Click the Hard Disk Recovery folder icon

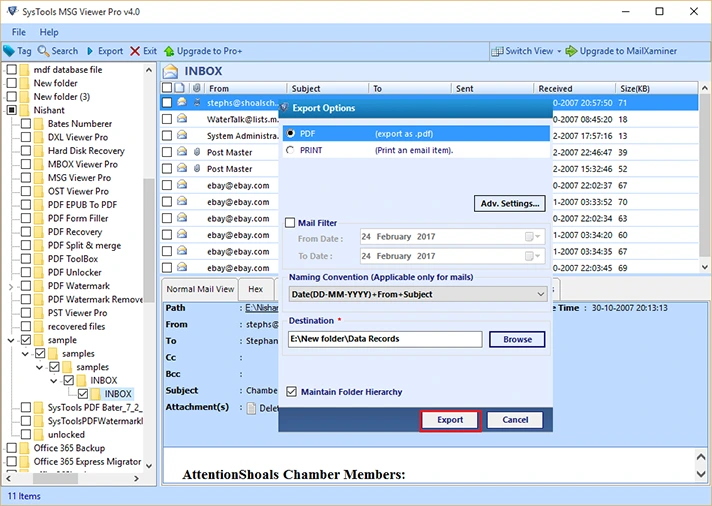coord(39,151)
